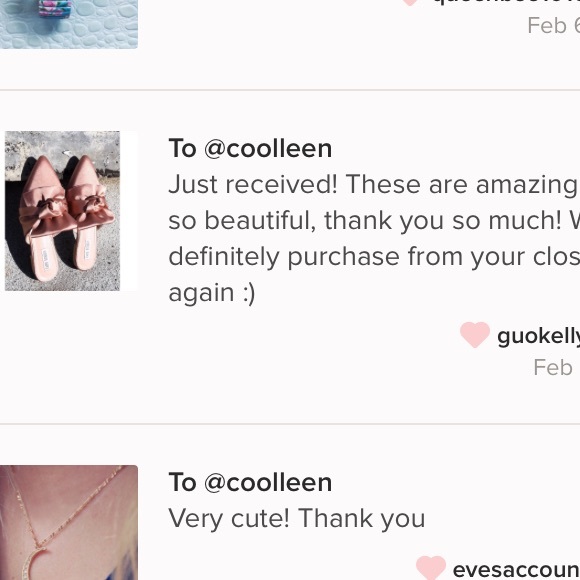Click the "again :)" line of the note

pyautogui.click(x=212, y=293)
